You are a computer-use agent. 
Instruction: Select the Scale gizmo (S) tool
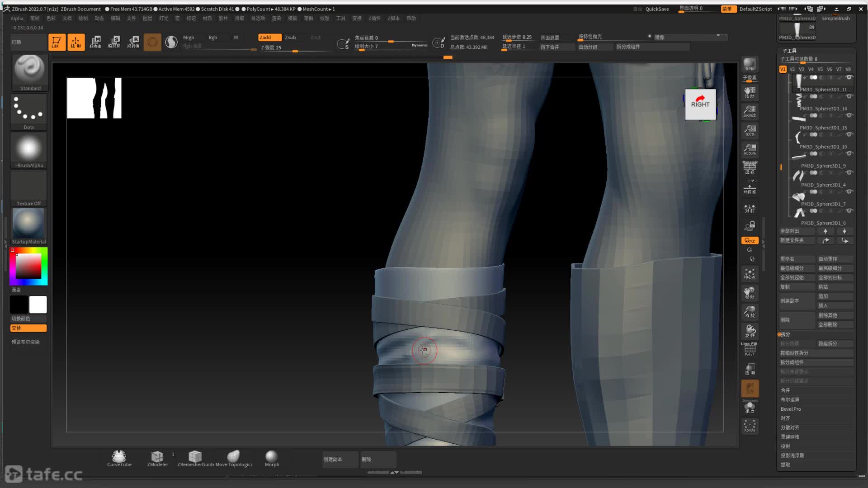pos(114,42)
